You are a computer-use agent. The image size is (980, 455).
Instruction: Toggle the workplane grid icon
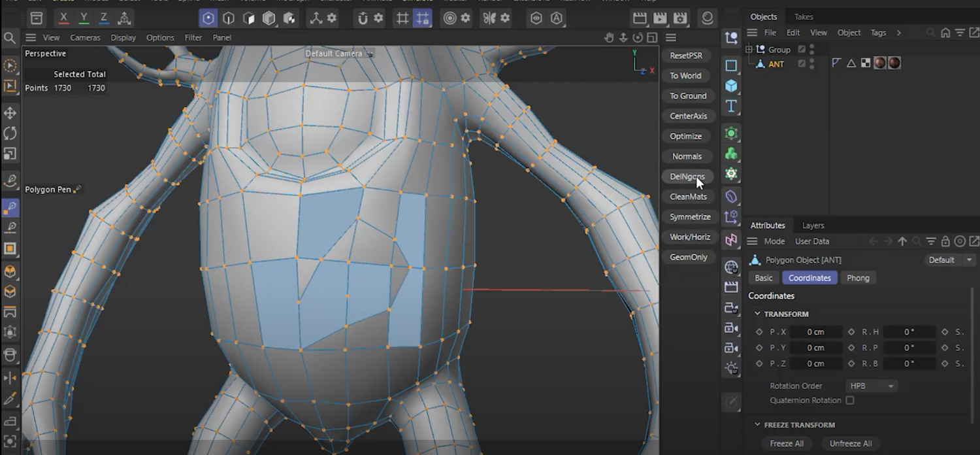click(403, 18)
